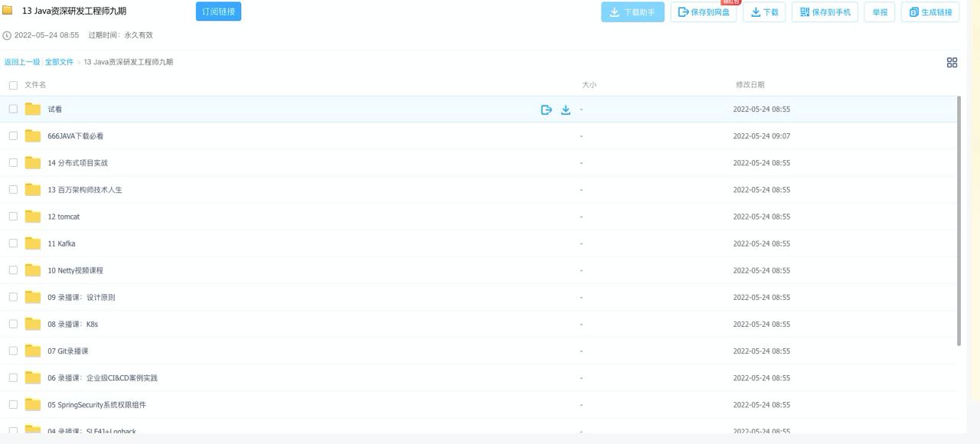
Task: Click the save-to-netdisk icon on 试看 row
Action: 547,109
